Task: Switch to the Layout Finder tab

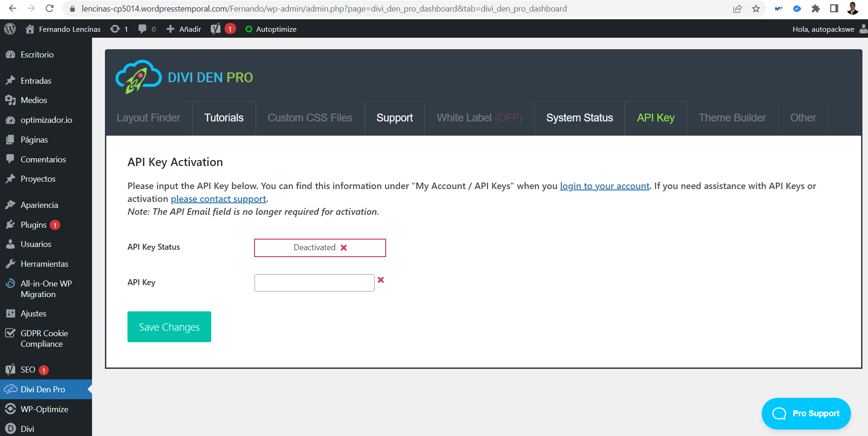Action: tap(149, 118)
